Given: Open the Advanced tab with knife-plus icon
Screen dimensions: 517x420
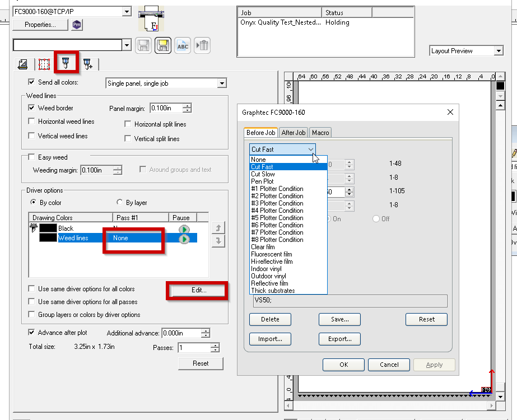Looking at the screenshot, I should coord(88,64).
